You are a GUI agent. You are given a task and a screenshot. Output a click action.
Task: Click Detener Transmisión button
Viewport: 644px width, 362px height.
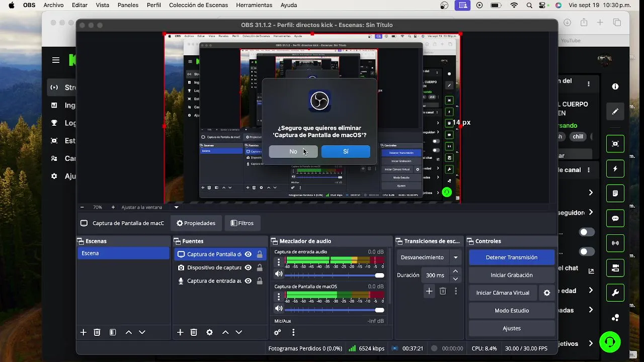point(512,257)
